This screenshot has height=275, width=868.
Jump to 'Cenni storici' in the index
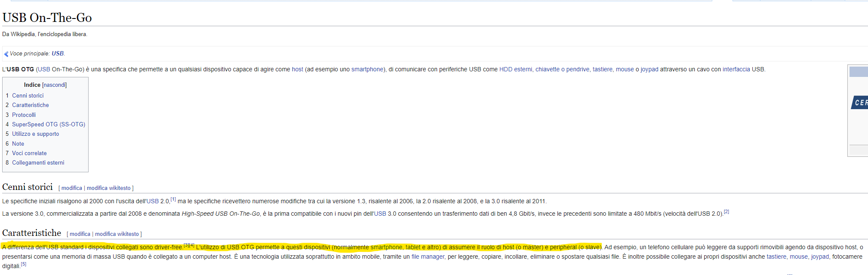click(28, 96)
